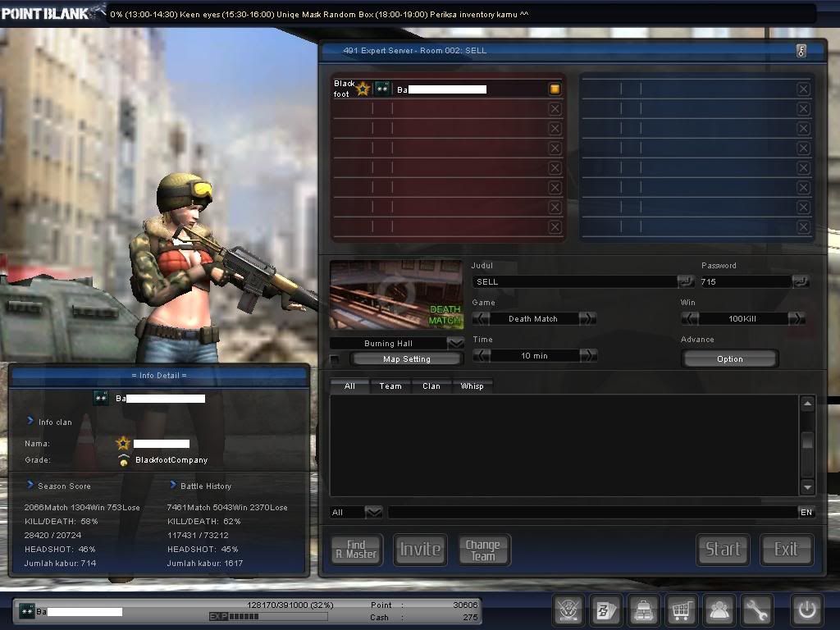Viewport: 840px width, 630px height.
Task: Click the Change Team button
Action: [x=484, y=550]
